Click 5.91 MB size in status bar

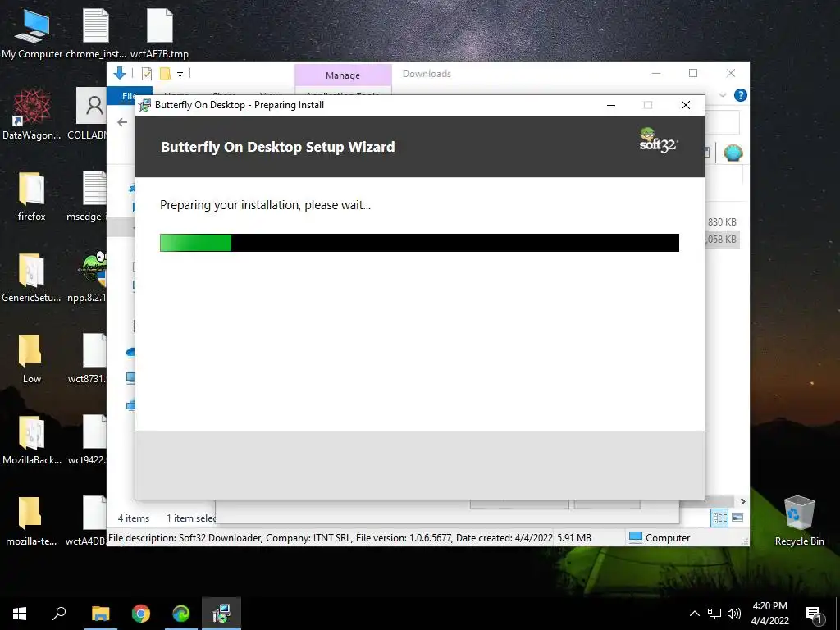click(x=574, y=538)
